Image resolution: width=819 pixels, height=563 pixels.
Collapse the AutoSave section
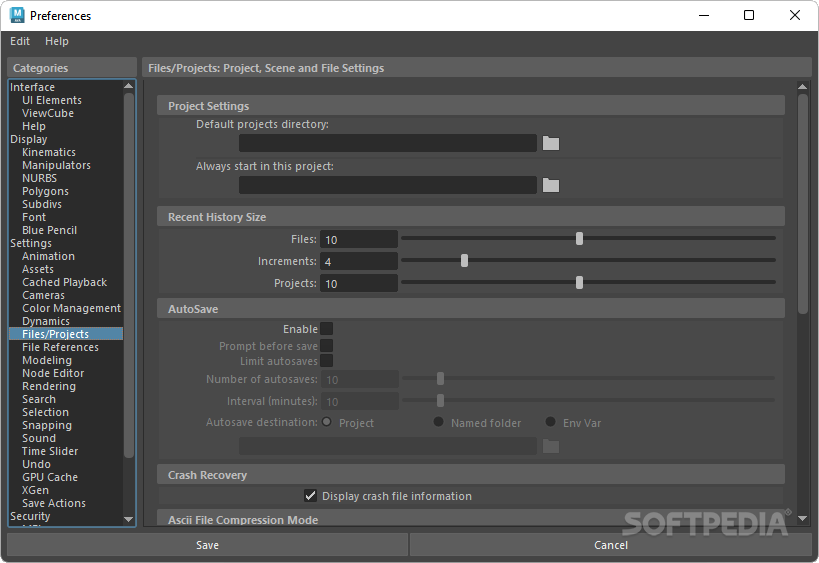(471, 309)
